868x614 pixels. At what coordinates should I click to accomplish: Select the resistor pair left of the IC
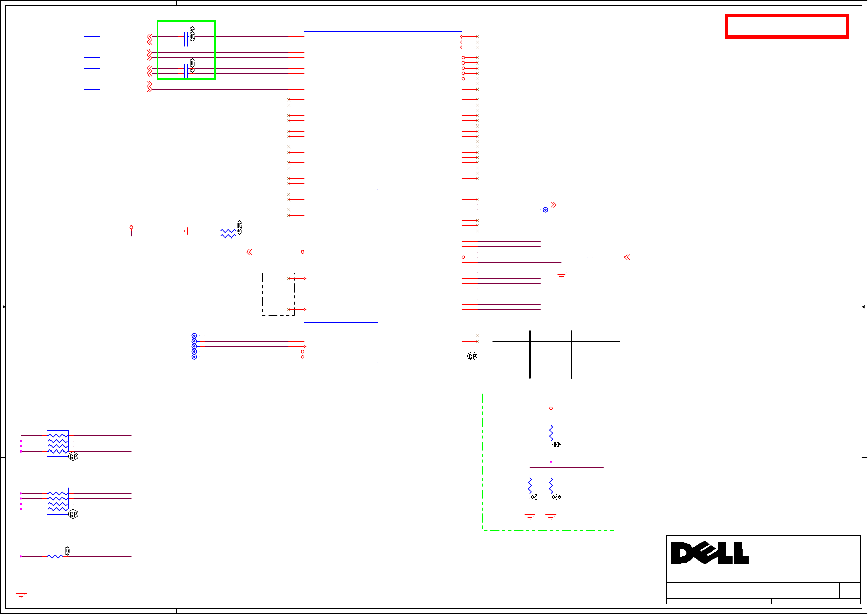(228, 233)
